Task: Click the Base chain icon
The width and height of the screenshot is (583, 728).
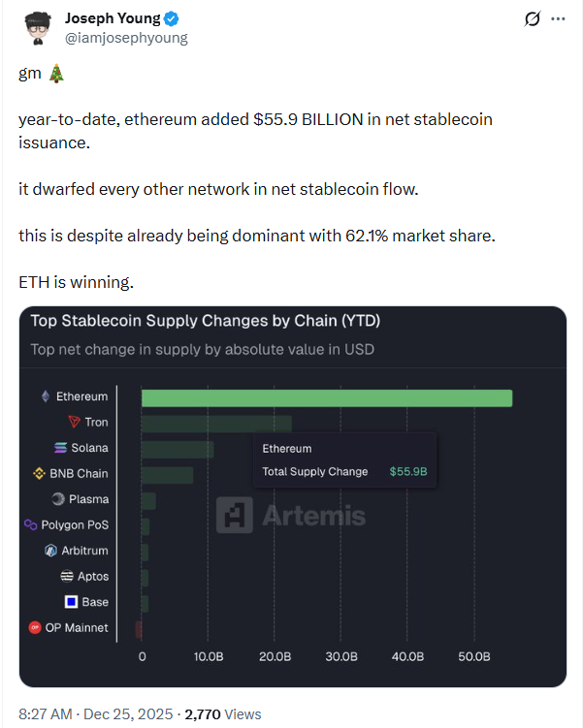Action: point(72,602)
